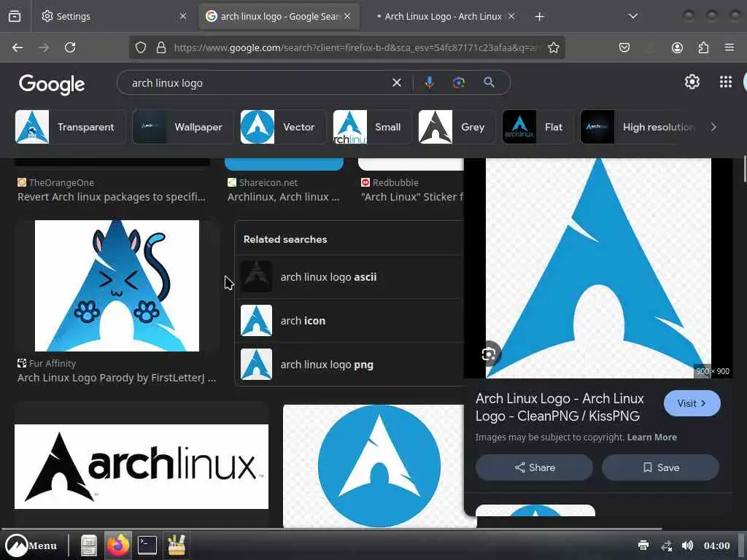Open the Learn More copyright link
Viewport: 747px width, 560px height.
[651, 437]
